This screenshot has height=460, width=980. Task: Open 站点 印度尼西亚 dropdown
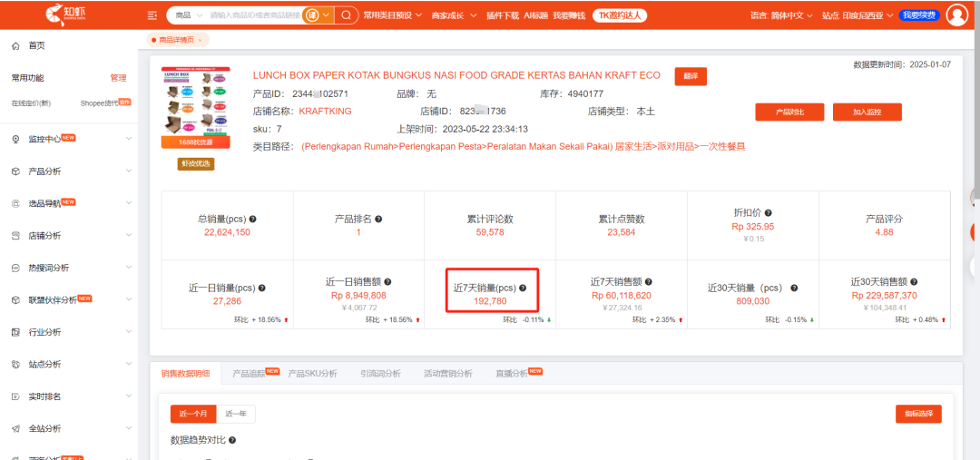[857, 15]
